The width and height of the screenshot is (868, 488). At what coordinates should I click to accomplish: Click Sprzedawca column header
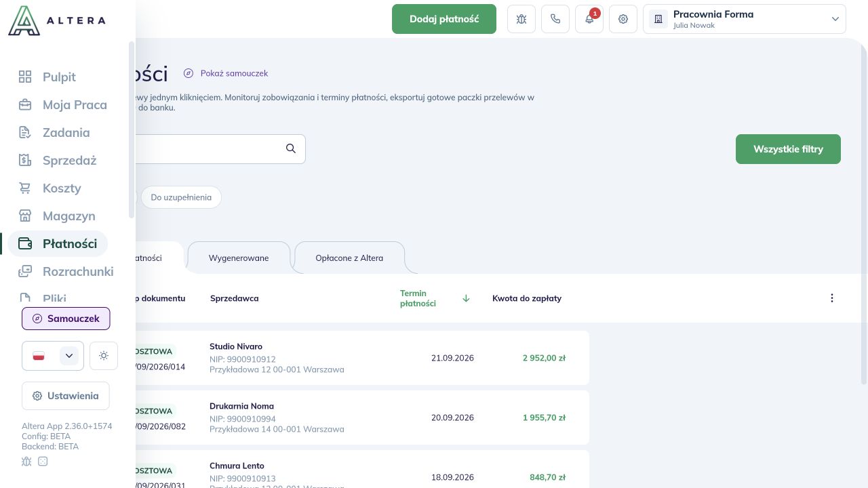pos(234,298)
